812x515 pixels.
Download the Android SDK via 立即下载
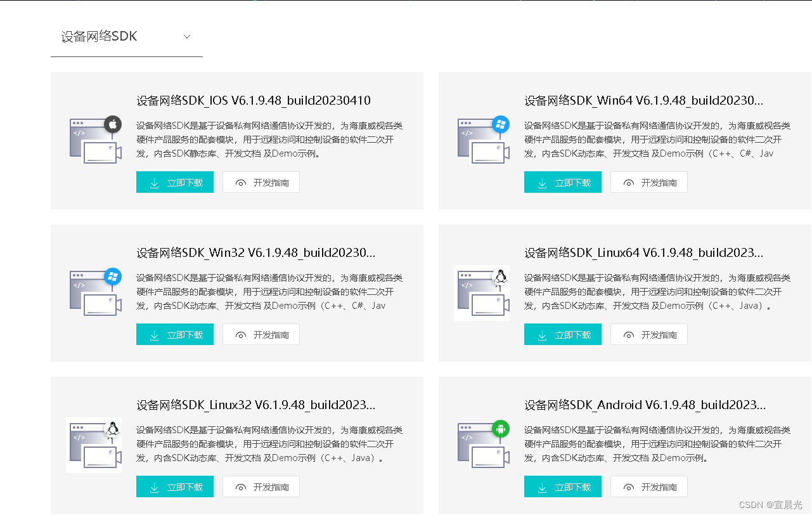point(563,486)
